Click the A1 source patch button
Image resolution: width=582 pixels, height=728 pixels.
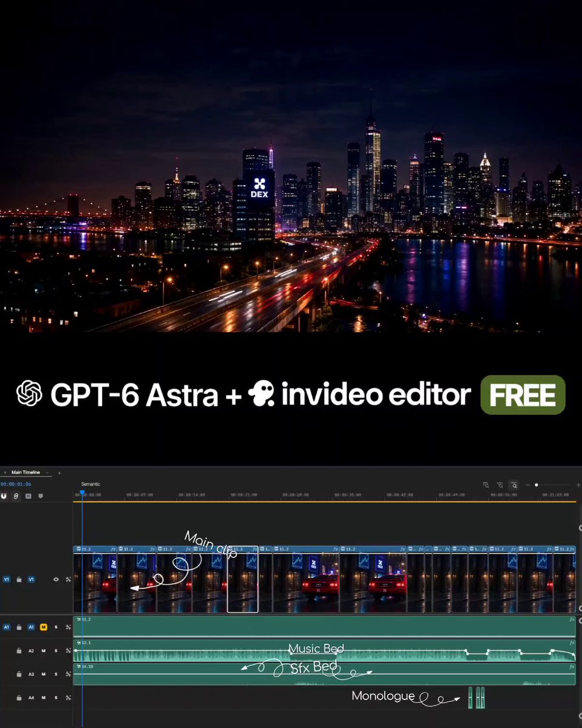pyautogui.click(x=7, y=627)
